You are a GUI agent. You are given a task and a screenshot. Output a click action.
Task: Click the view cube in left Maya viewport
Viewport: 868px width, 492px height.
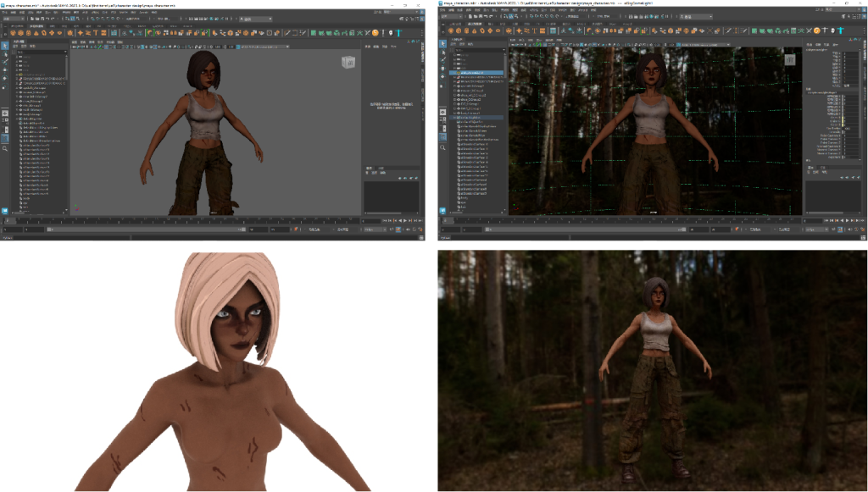pos(348,62)
